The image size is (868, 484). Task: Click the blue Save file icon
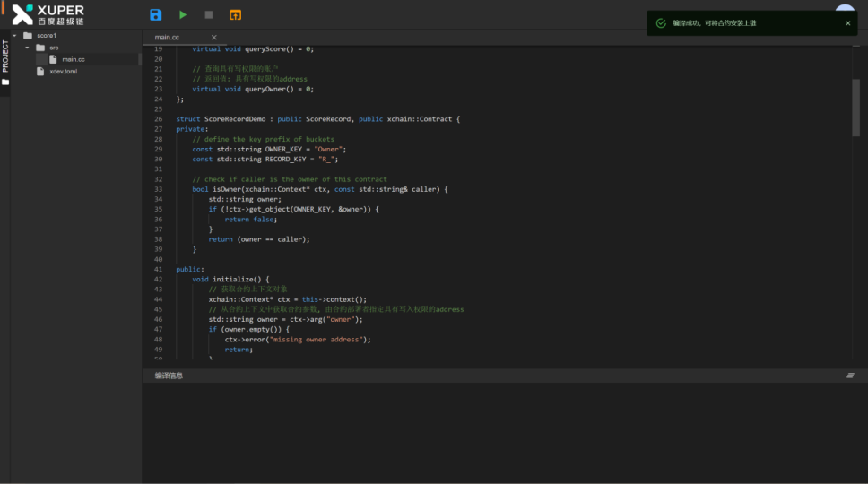pos(156,14)
